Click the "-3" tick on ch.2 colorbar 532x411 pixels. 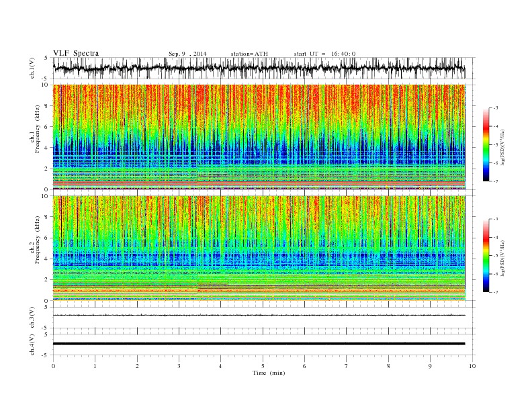click(x=496, y=219)
